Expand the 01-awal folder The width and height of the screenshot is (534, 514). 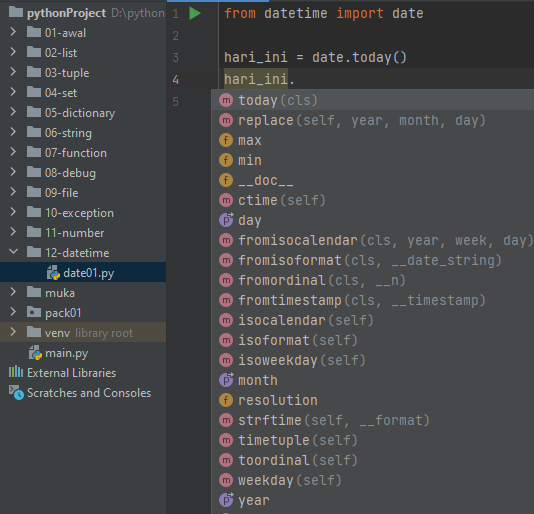tap(13, 32)
